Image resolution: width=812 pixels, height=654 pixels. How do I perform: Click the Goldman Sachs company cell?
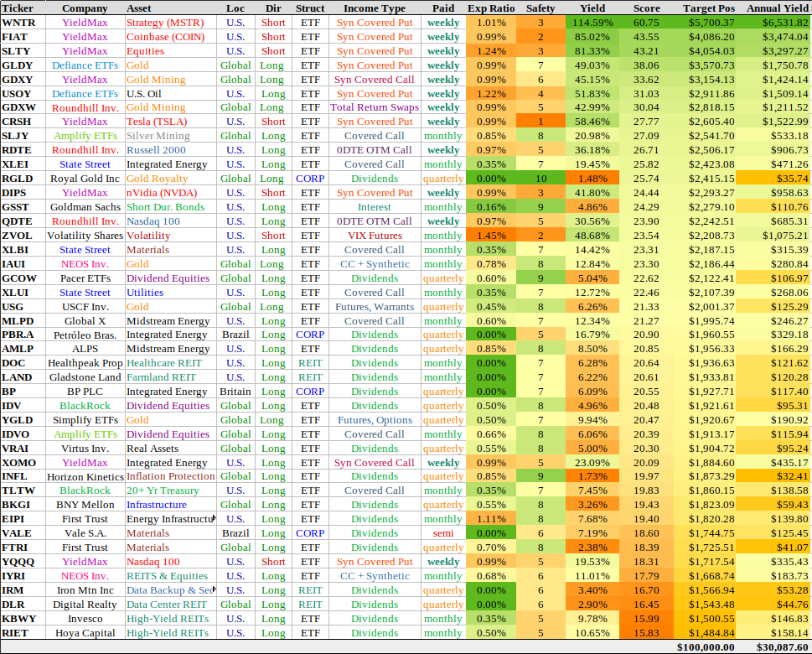click(85, 207)
